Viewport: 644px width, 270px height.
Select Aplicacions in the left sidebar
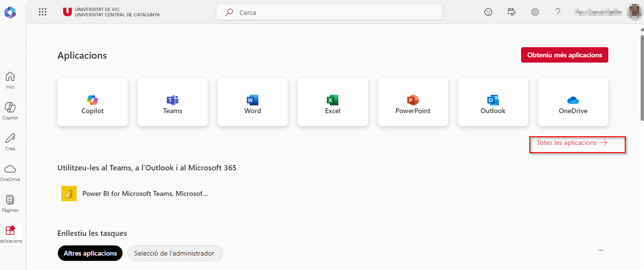(x=10, y=234)
